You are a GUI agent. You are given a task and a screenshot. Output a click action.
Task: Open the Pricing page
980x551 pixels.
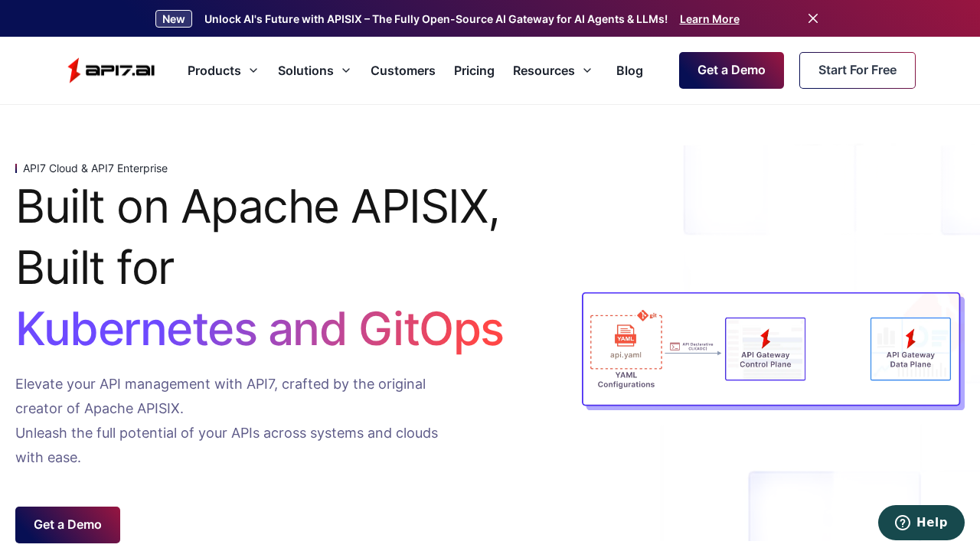(x=474, y=70)
